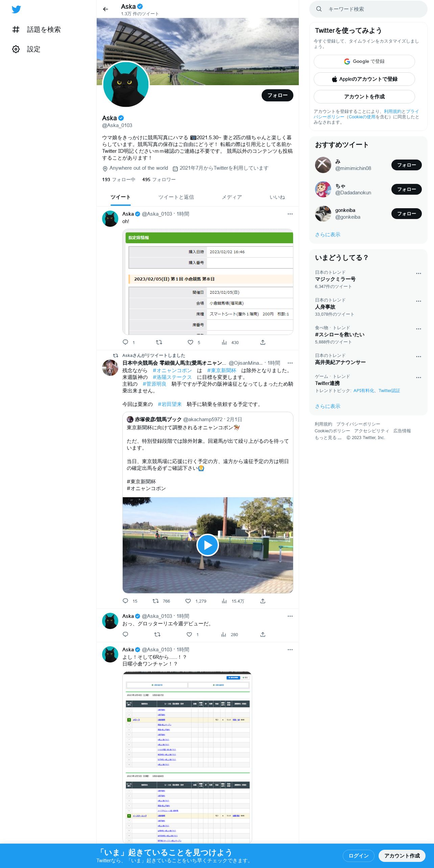Viewport: 434px width, 868px height.
Task: Expand the もっと見る footer menu
Action: pyautogui.click(x=328, y=438)
